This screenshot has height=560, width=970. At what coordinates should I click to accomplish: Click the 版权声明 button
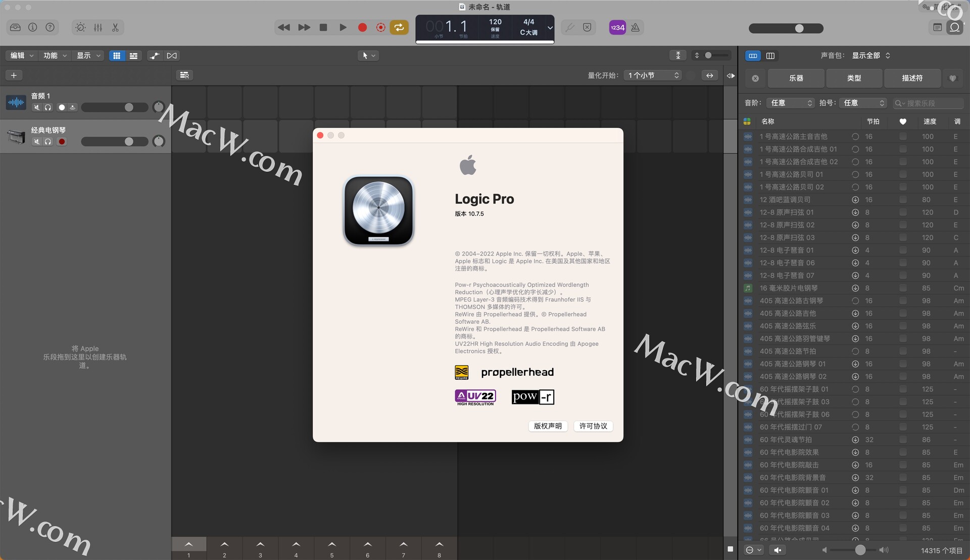(547, 426)
